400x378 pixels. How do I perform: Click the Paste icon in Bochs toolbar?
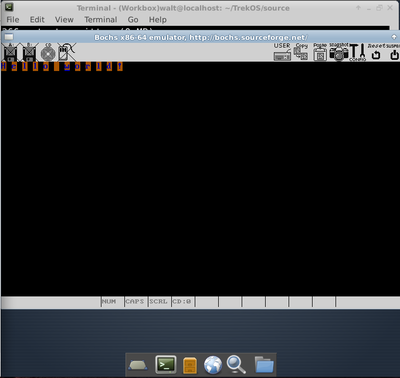tap(320, 52)
